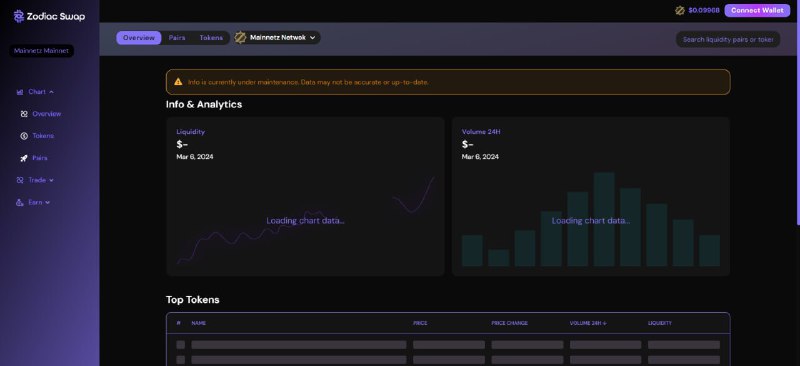Image resolution: width=800 pixels, height=366 pixels.
Task: Click the maintenance warning triangle icon
Action: [x=178, y=82]
